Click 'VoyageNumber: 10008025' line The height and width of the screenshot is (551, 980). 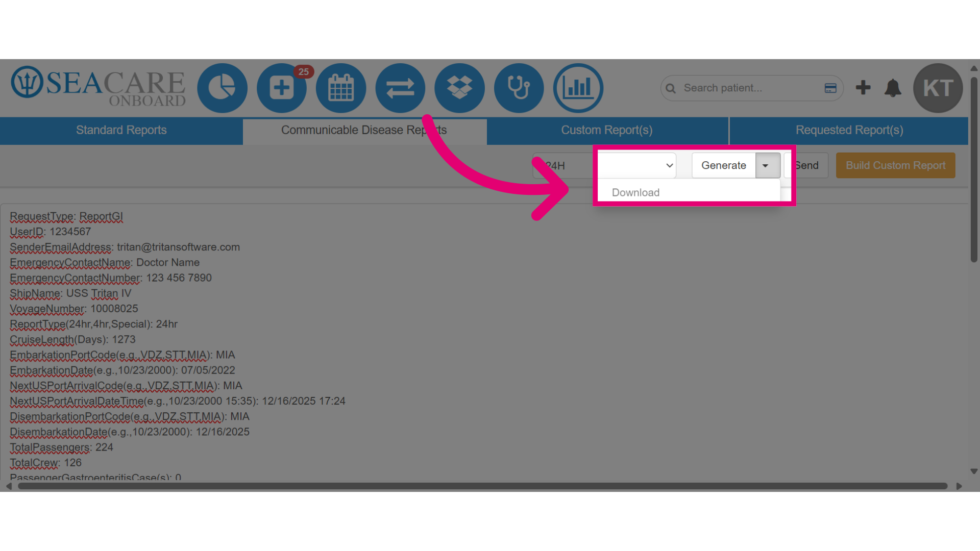click(74, 309)
